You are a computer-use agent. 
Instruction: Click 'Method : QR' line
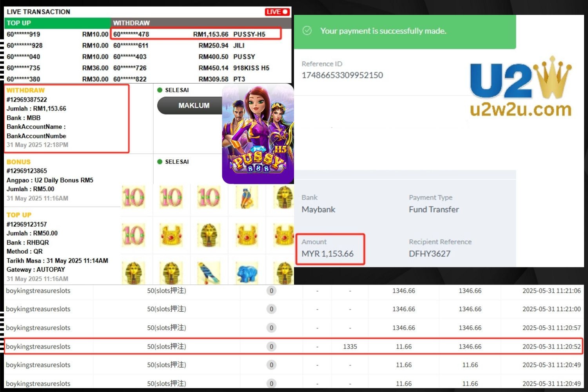(25, 252)
